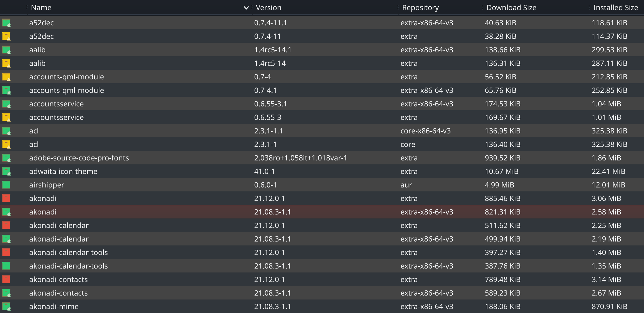Image resolution: width=644 pixels, height=313 pixels.
Task: Click installed size 2.25 MiB
Action: tap(606, 225)
